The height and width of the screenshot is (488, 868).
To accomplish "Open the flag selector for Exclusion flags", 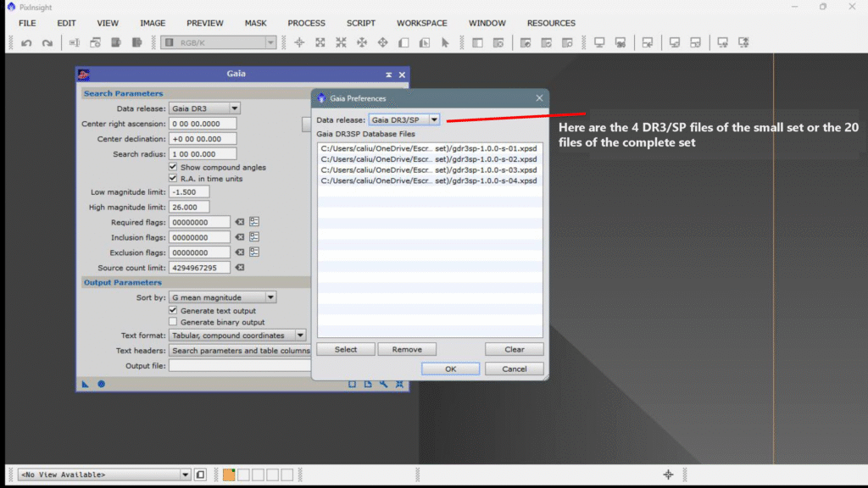I will click(x=254, y=252).
